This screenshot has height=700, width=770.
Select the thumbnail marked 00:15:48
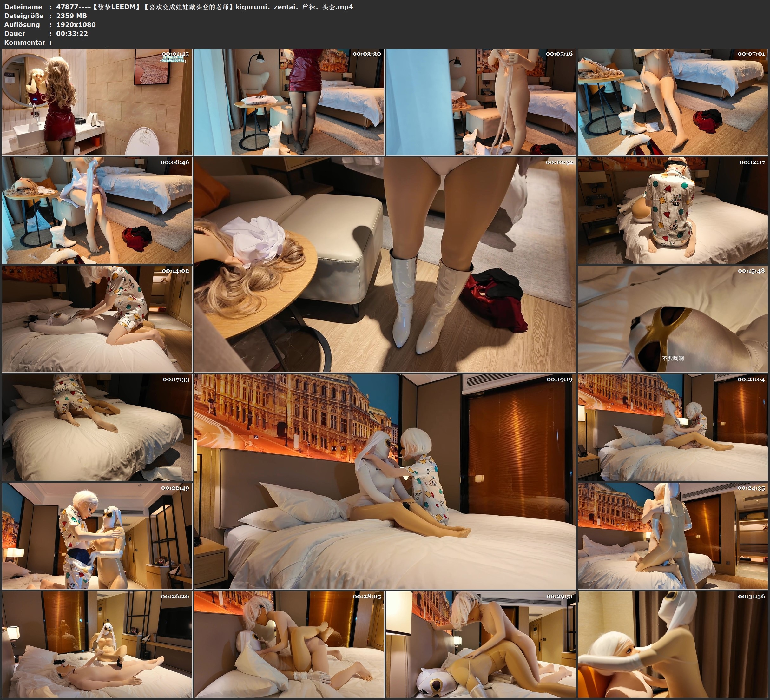(673, 319)
